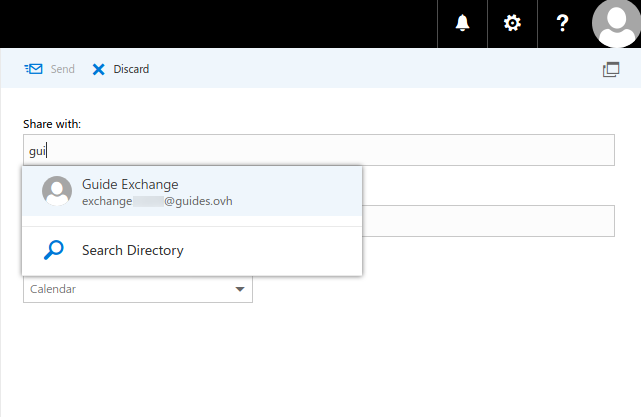
Task: Open the account profile picture menu
Action: (x=616, y=24)
